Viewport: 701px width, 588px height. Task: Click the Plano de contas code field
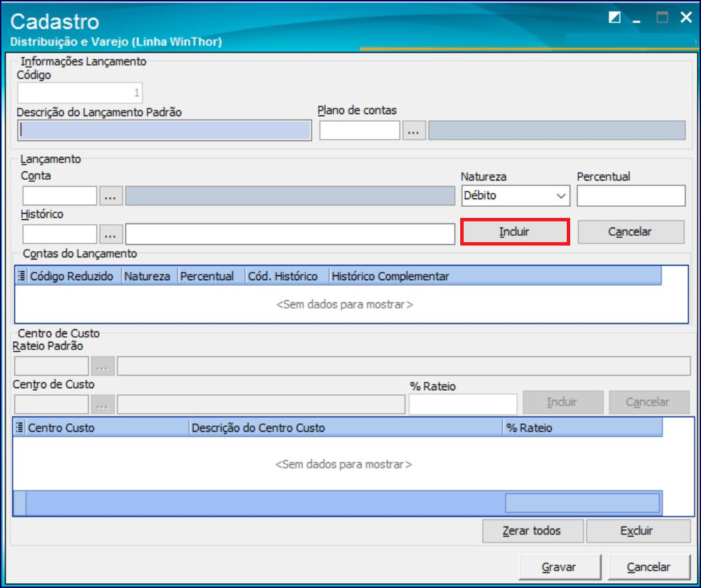[x=359, y=130]
